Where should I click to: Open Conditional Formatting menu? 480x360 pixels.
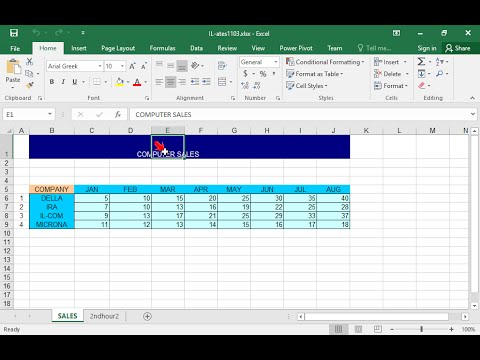coord(325,62)
